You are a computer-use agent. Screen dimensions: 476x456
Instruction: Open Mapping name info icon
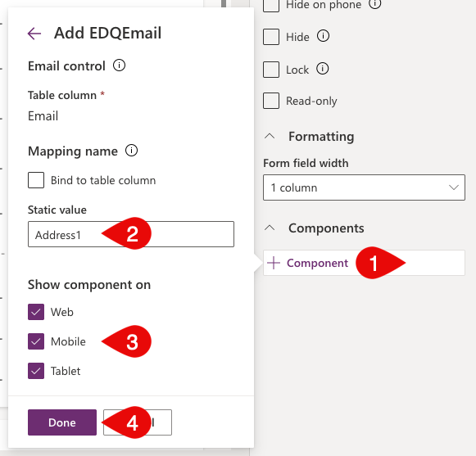131,151
